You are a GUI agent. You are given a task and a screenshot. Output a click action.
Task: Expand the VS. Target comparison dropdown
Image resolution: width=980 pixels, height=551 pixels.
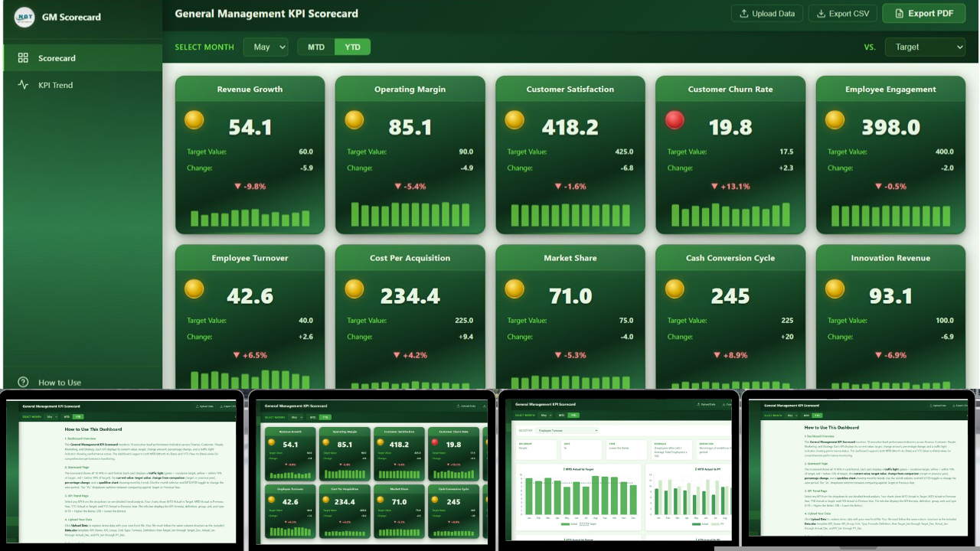click(925, 47)
